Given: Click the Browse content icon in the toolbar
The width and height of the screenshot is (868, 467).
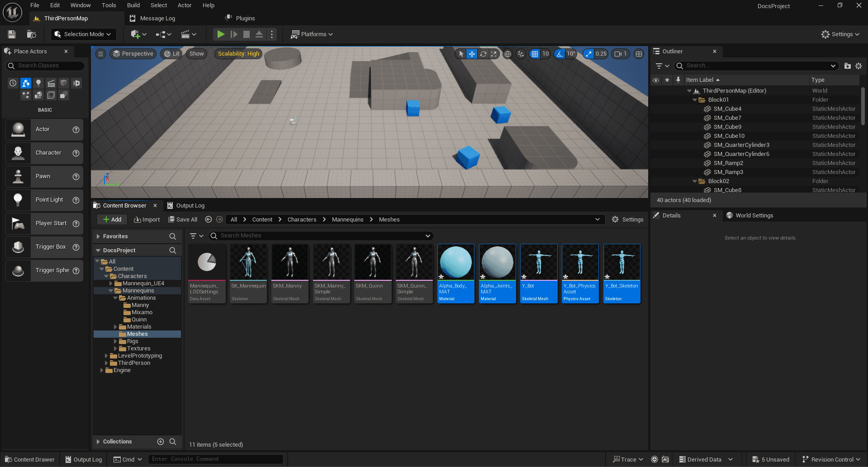Looking at the screenshot, I should (x=31, y=34).
